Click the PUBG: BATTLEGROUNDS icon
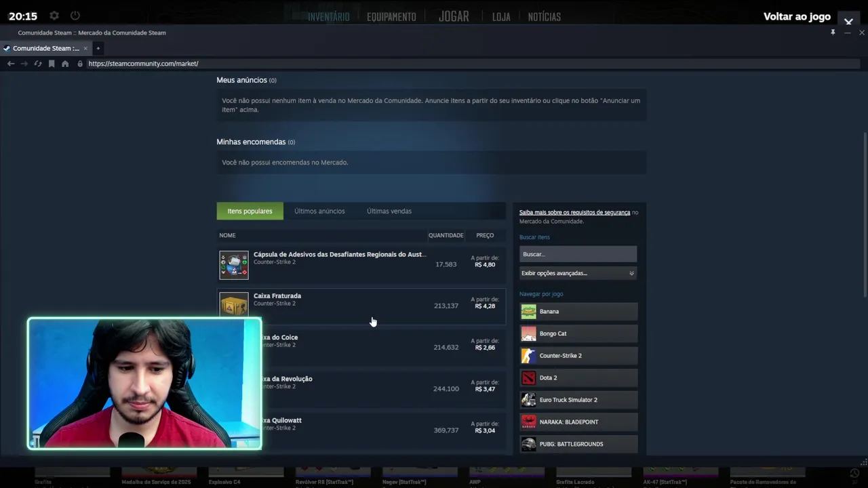This screenshot has width=868, height=488. tap(528, 444)
